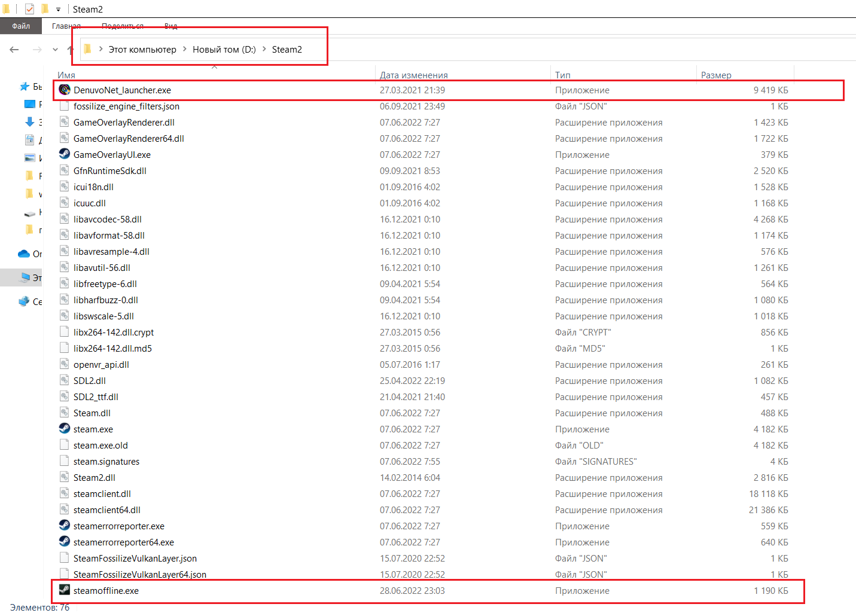The height and width of the screenshot is (616, 856).
Task: Open the Файл menu tab
Action: (21, 26)
